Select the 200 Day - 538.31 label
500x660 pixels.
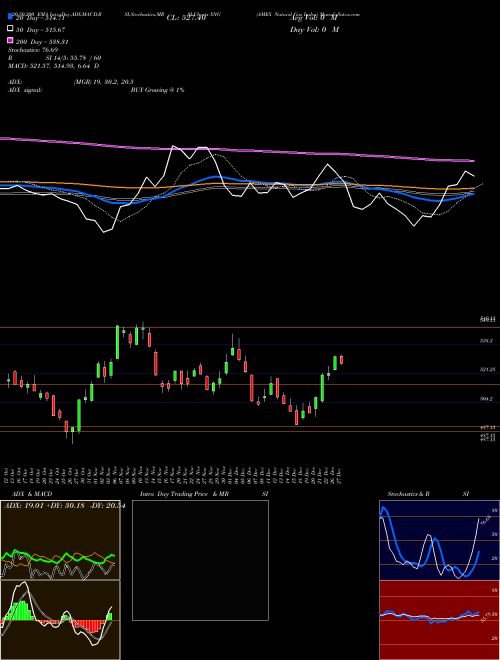[x=42, y=42]
